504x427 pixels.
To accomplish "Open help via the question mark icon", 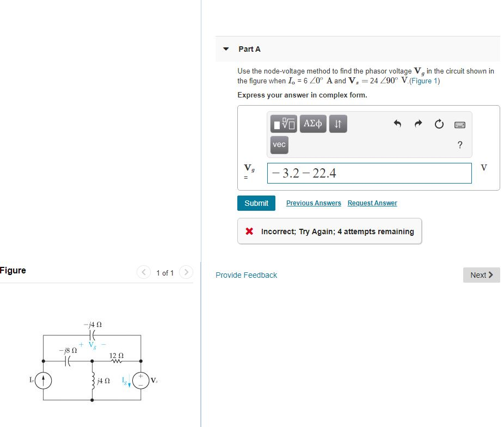I will coord(460,144).
